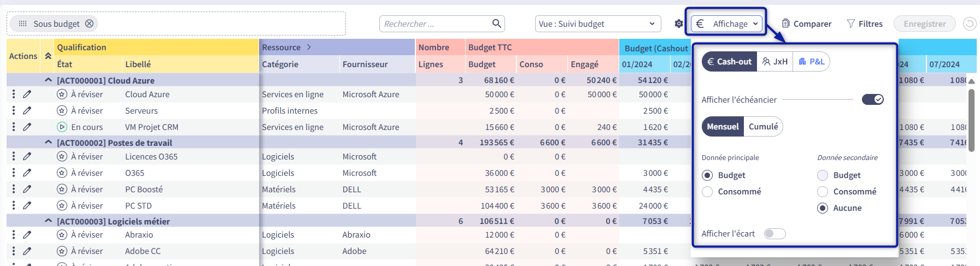Open the settings gear icon
Viewport: 980px width, 266px height.
click(x=678, y=23)
